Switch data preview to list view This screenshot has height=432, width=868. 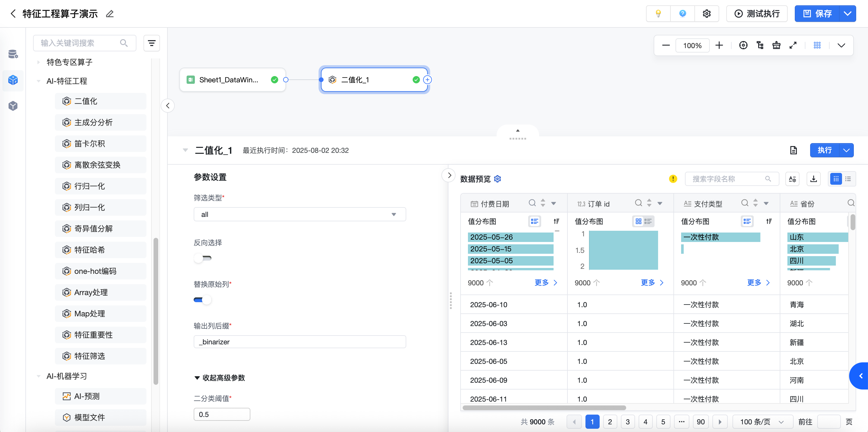coord(848,179)
